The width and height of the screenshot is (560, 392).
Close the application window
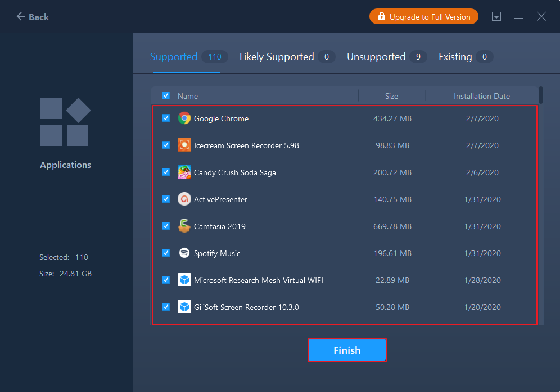pyautogui.click(x=541, y=16)
